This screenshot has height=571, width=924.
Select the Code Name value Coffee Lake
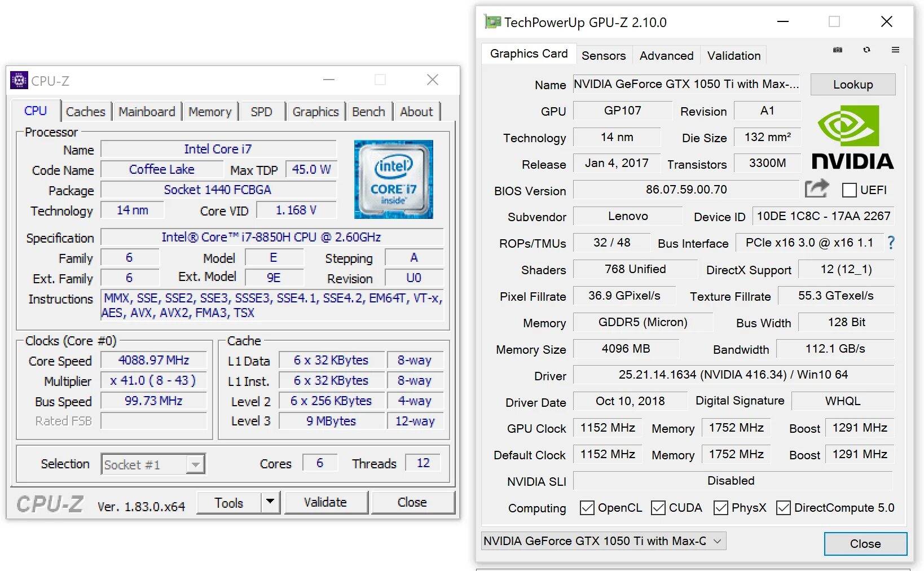click(162, 169)
